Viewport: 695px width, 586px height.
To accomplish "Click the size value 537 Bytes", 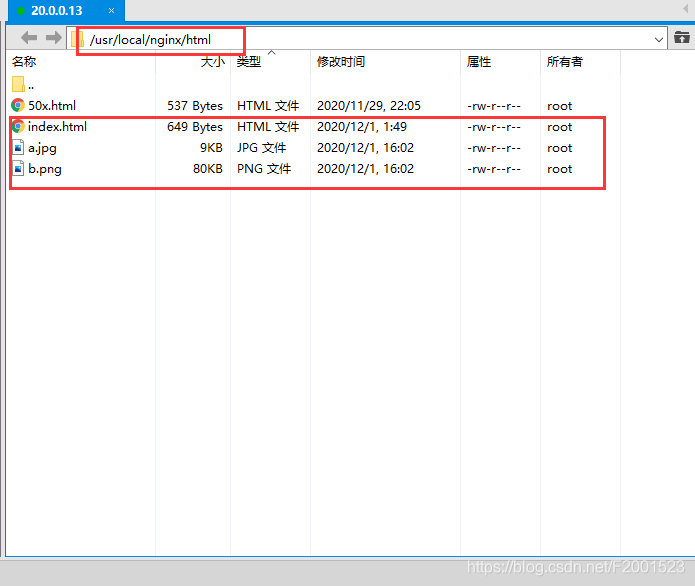I will (x=195, y=106).
